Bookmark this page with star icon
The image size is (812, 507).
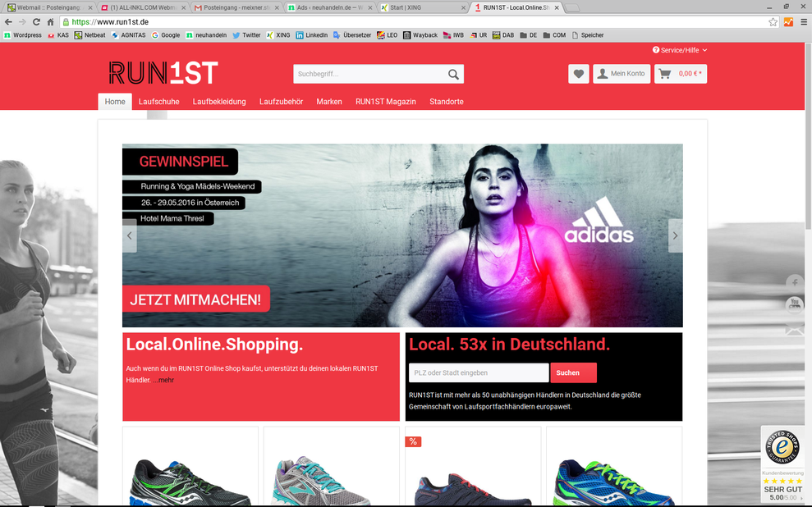point(773,21)
